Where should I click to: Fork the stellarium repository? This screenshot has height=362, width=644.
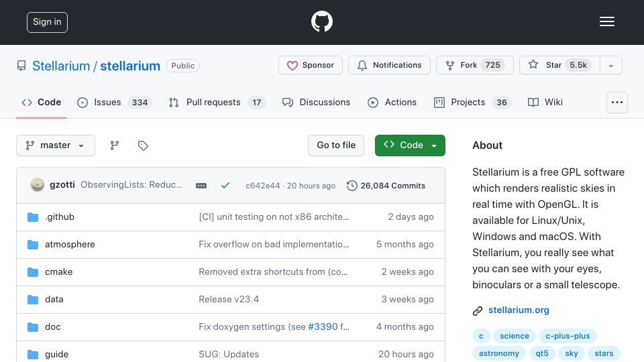475,65
